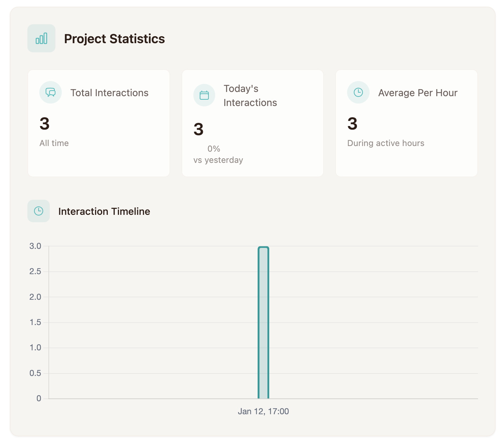Click the Jan 12, 17:00 axis label
This screenshot has height=443, width=504.
(263, 411)
